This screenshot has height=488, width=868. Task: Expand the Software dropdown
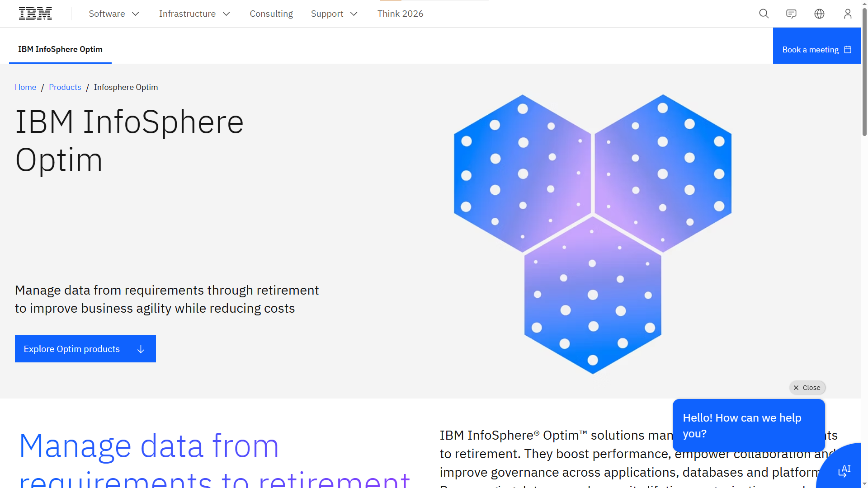114,14
